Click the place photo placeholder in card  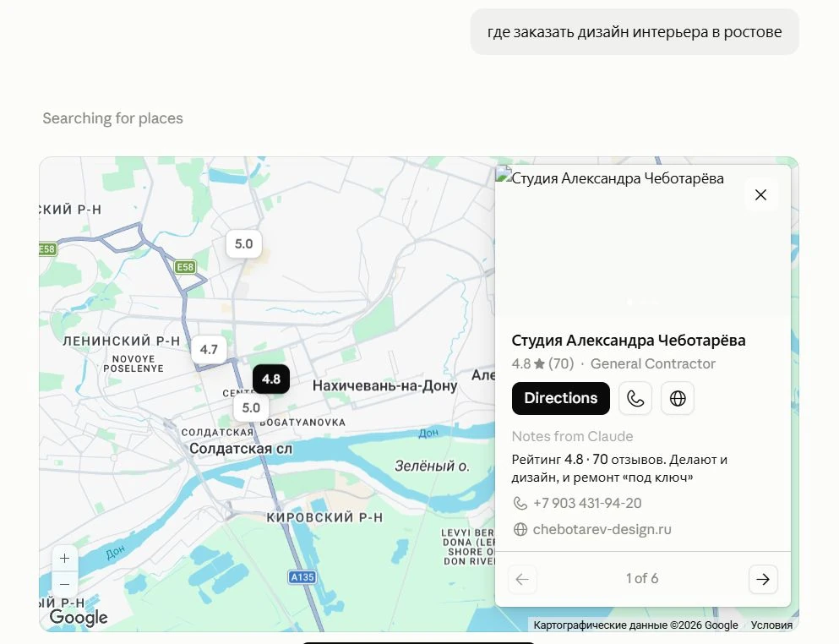pyautogui.click(x=643, y=242)
